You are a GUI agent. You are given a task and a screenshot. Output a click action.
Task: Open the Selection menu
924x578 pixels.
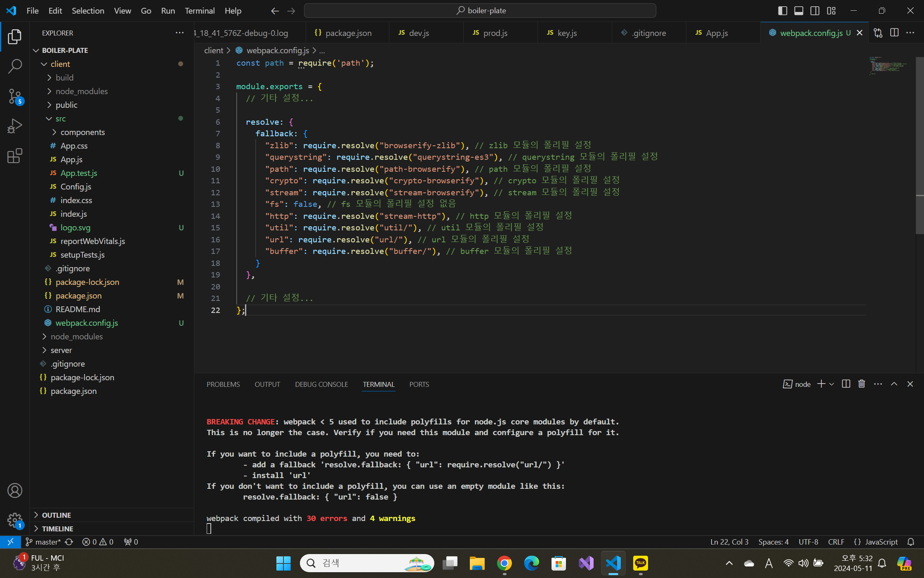(88, 11)
